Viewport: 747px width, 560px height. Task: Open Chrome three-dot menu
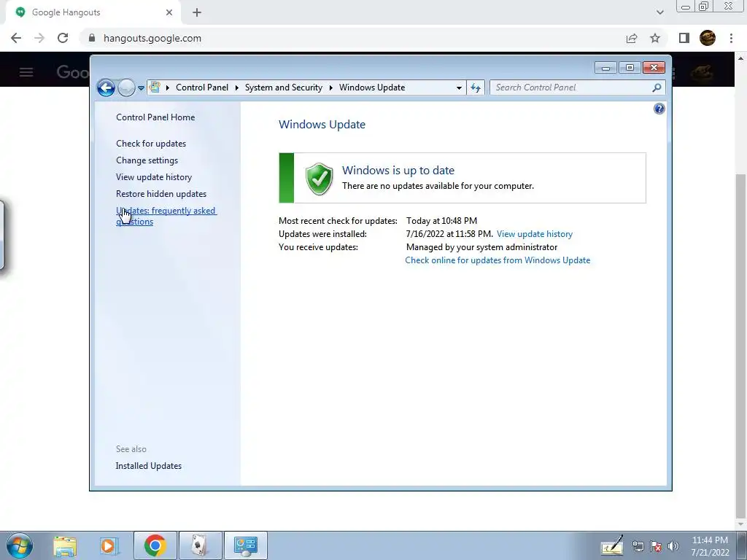click(x=731, y=38)
